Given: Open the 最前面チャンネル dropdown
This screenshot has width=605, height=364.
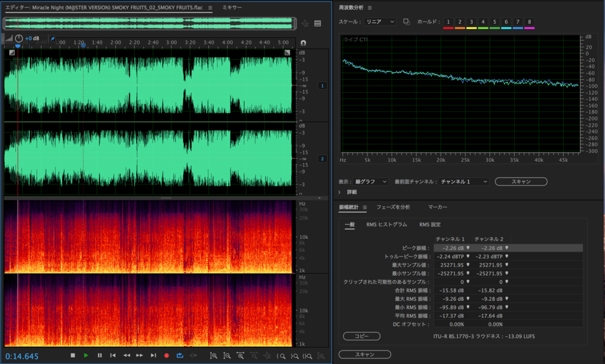Looking at the screenshot, I should click(x=464, y=181).
